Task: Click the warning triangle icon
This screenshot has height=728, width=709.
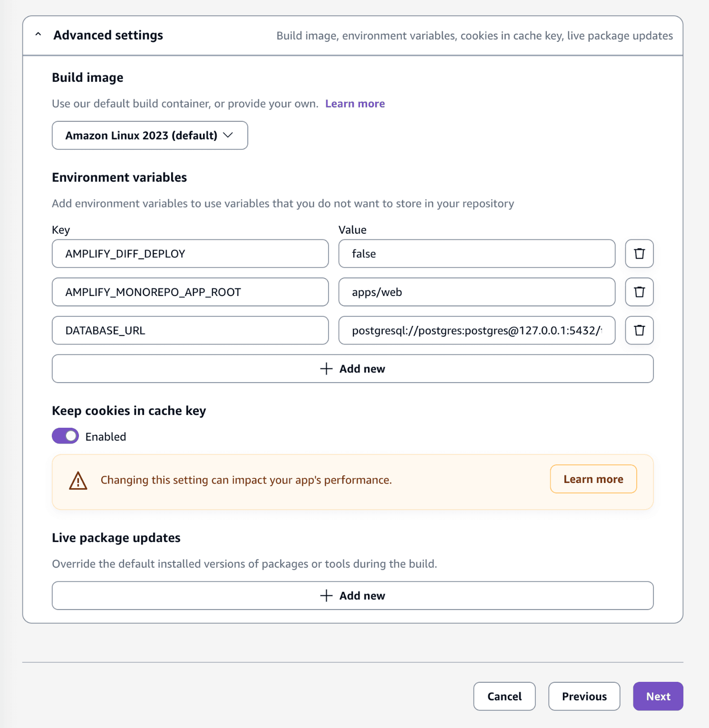Action: tap(78, 481)
